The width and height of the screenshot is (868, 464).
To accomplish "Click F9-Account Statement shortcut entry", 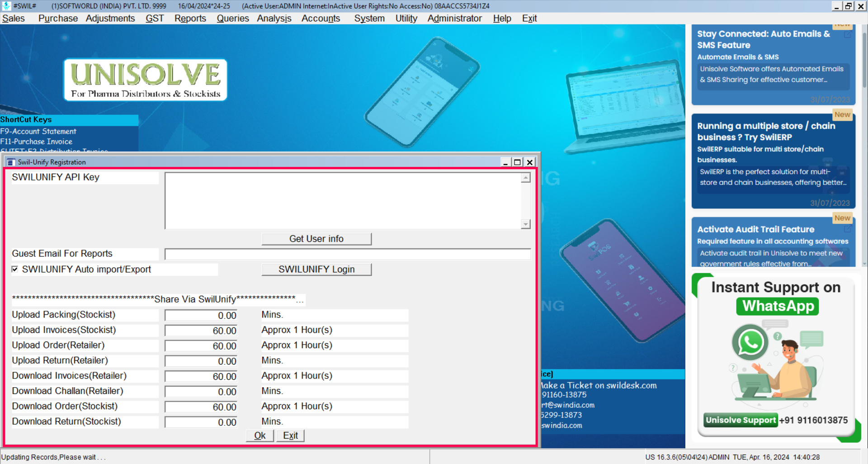I will tap(38, 131).
